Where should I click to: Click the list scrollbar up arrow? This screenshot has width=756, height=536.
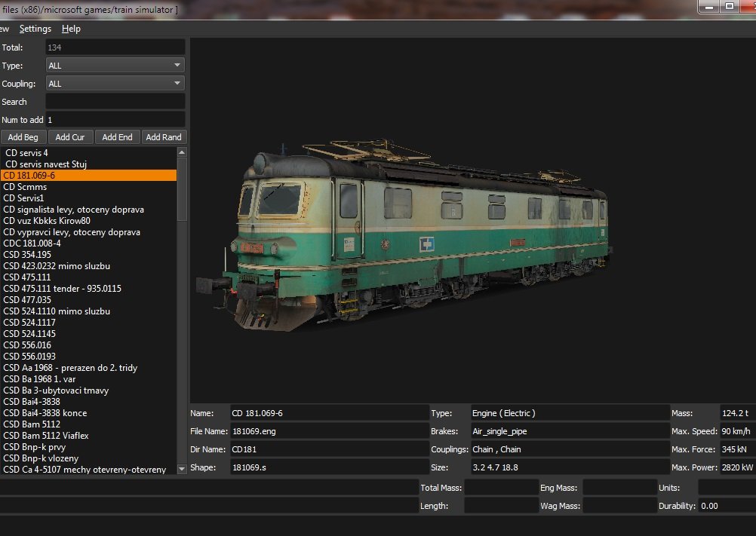click(x=181, y=152)
